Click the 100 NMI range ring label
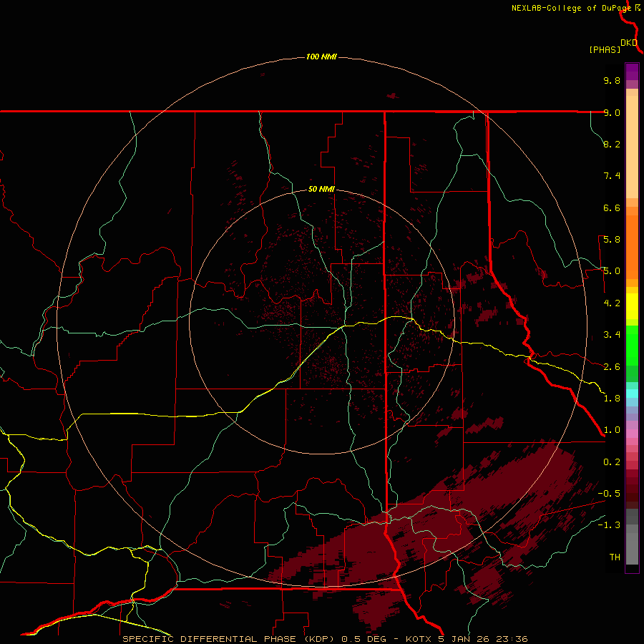Viewport: 644px width, 644px height. [321, 57]
